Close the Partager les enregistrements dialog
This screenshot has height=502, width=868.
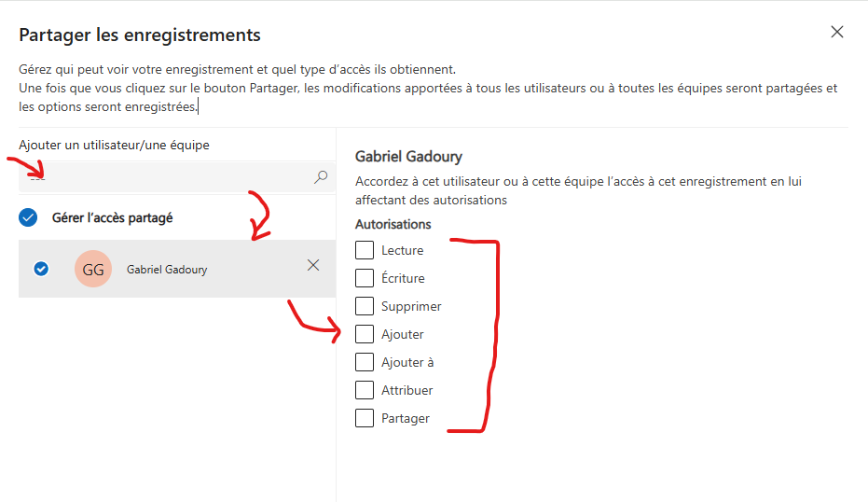pyautogui.click(x=837, y=32)
